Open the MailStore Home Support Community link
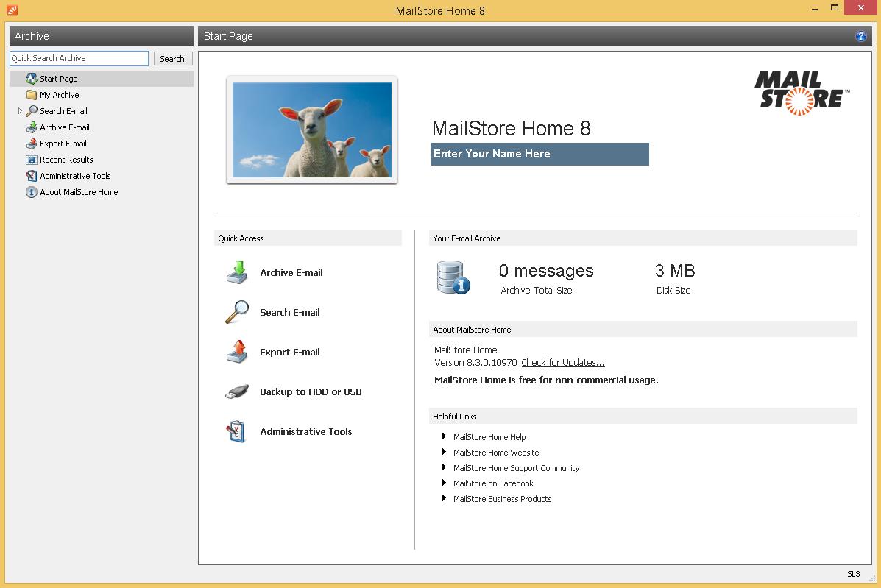The width and height of the screenshot is (881, 588). tap(516, 468)
